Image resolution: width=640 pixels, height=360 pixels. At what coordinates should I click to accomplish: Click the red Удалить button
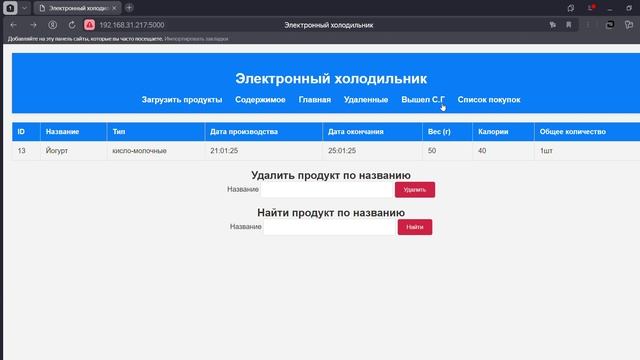[415, 190]
